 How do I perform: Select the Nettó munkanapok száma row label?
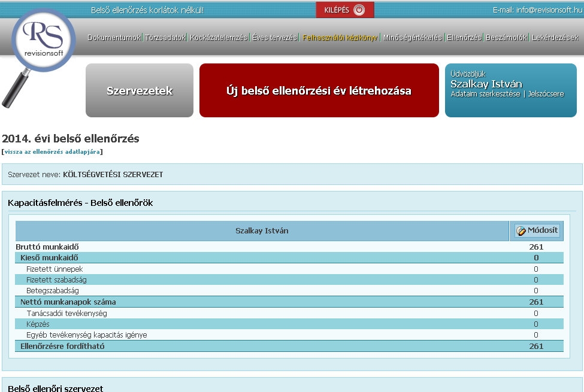click(x=68, y=302)
